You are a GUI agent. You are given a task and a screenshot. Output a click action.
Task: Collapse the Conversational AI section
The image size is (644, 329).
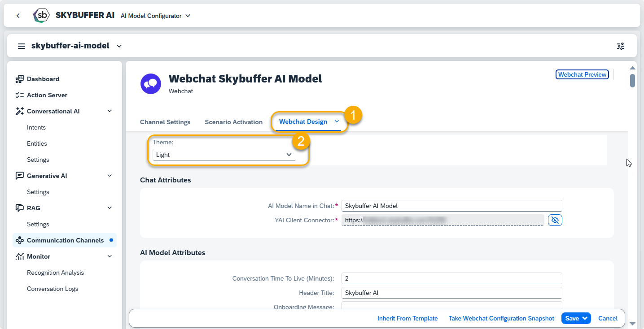coord(110,111)
